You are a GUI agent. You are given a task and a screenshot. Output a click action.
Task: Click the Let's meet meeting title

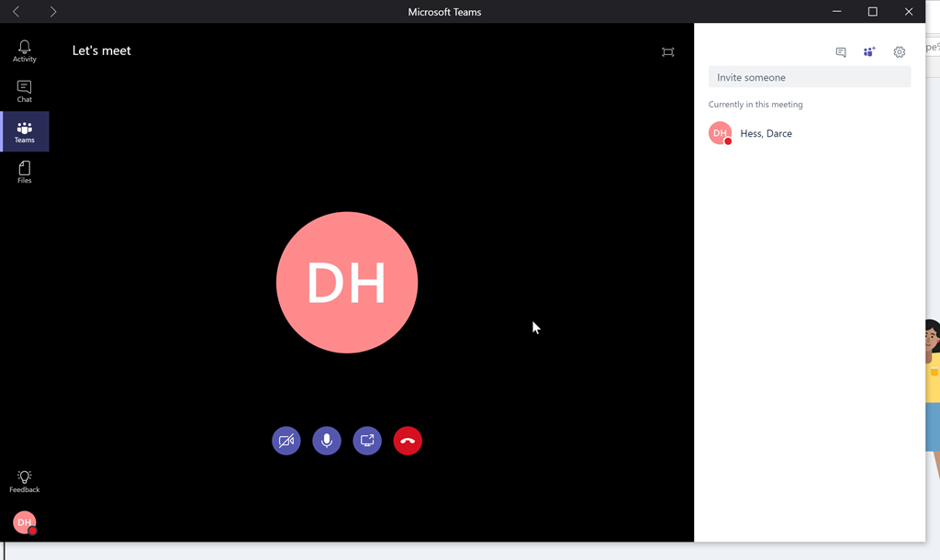(101, 51)
